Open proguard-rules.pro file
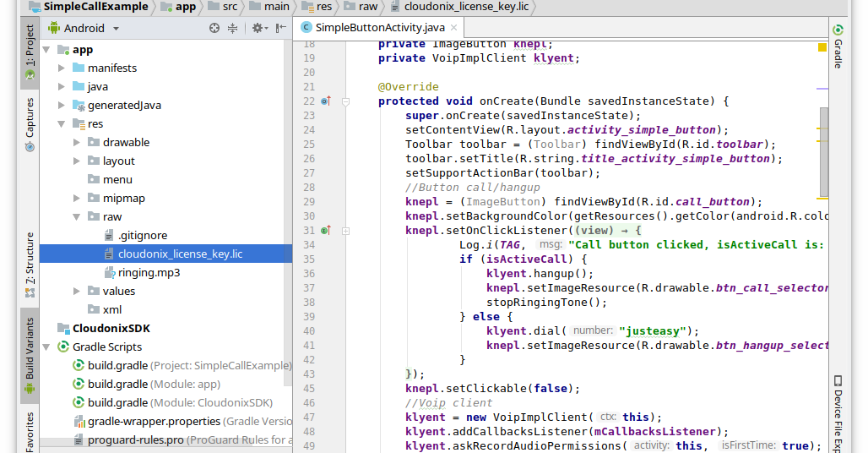Viewport: 868px width, 453px height. pos(182,440)
